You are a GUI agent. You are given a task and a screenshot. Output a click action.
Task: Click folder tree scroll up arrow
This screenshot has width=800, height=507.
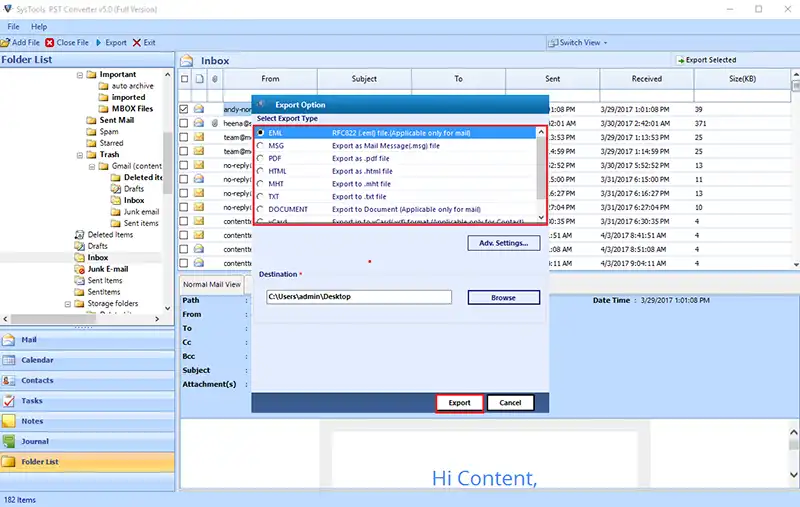click(167, 75)
